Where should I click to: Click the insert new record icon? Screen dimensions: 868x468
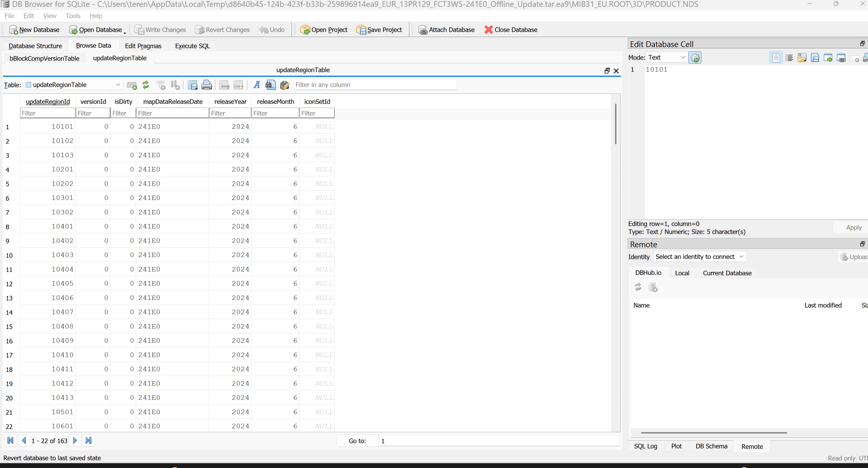click(132, 85)
